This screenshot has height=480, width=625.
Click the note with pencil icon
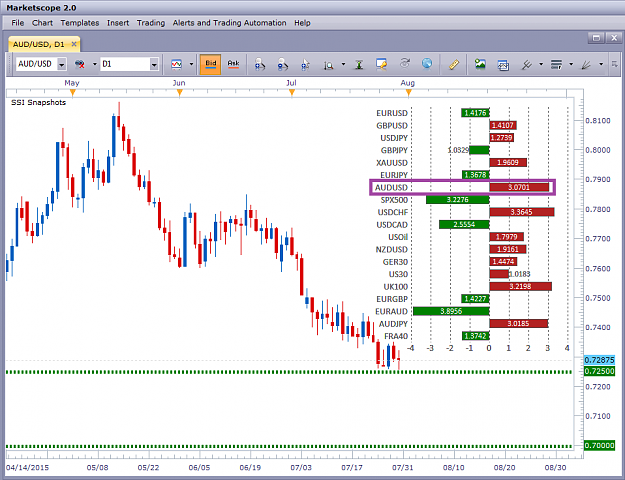pyautogui.click(x=381, y=64)
